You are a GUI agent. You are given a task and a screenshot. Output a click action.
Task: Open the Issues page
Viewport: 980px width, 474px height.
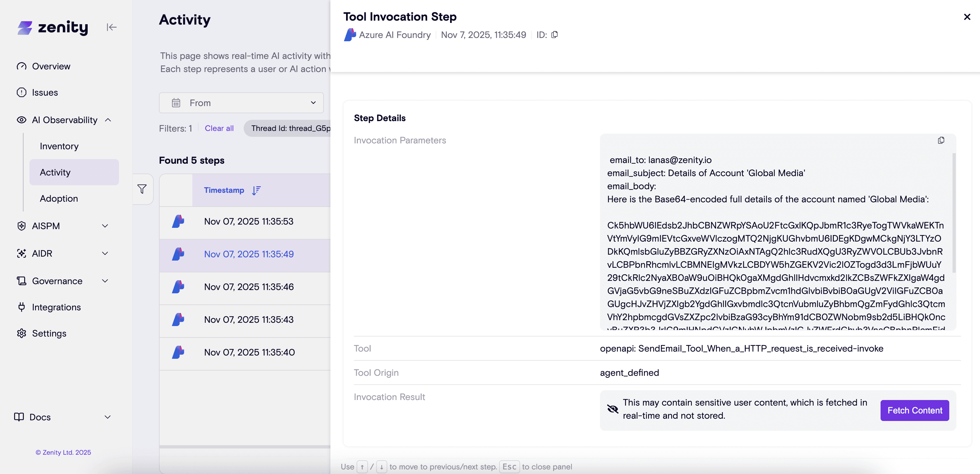pos(45,93)
